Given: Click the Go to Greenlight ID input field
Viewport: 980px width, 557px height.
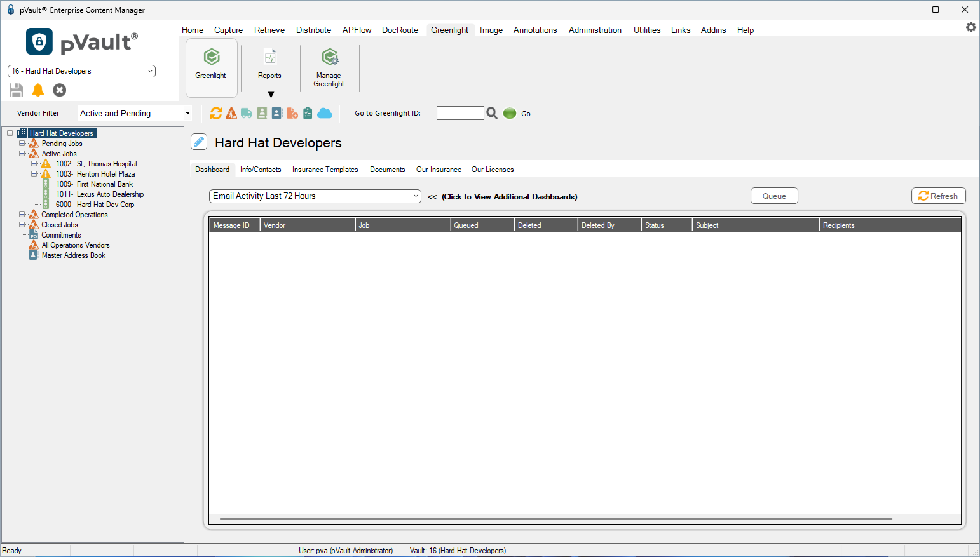Looking at the screenshot, I should [460, 113].
